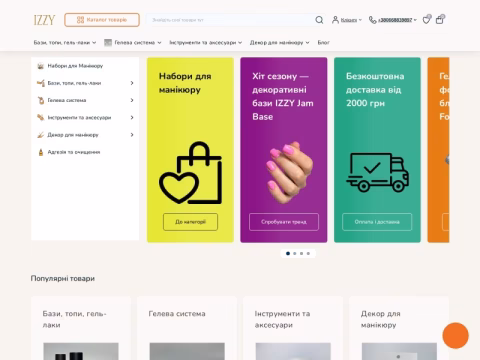The height and width of the screenshot is (360, 480).
Task: Click the catalog grid icon
Action: pos(80,20)
